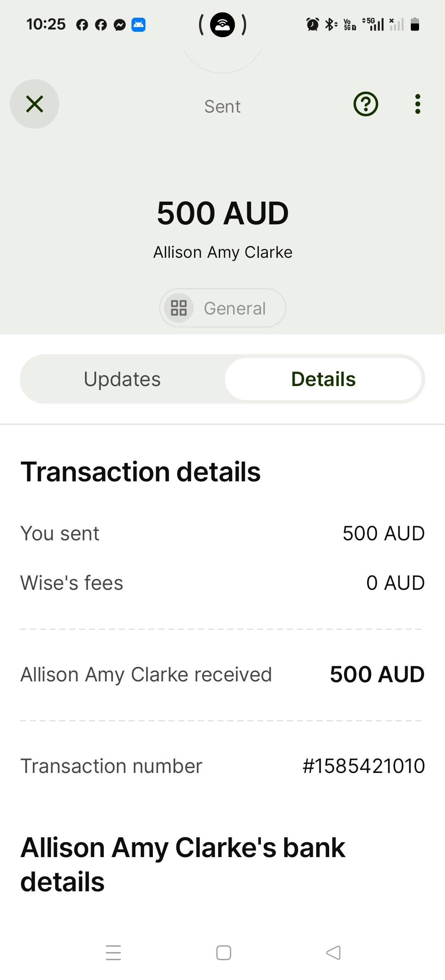Tap the 500 AUD header amount

[x=222, y=213]
